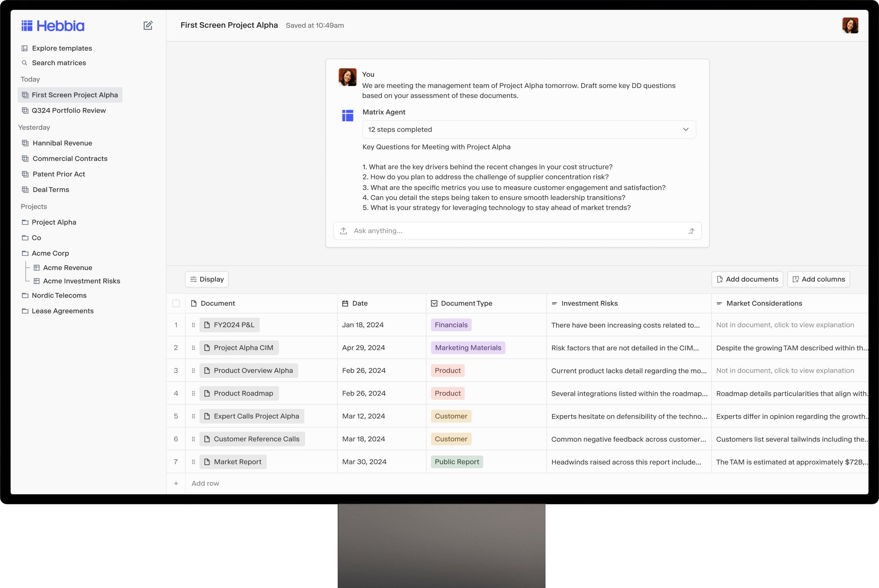Viewport: 879px width, 588px height.
Task: Click the matrix icon beside Hannibal Revenue
Action: point(25,142)
